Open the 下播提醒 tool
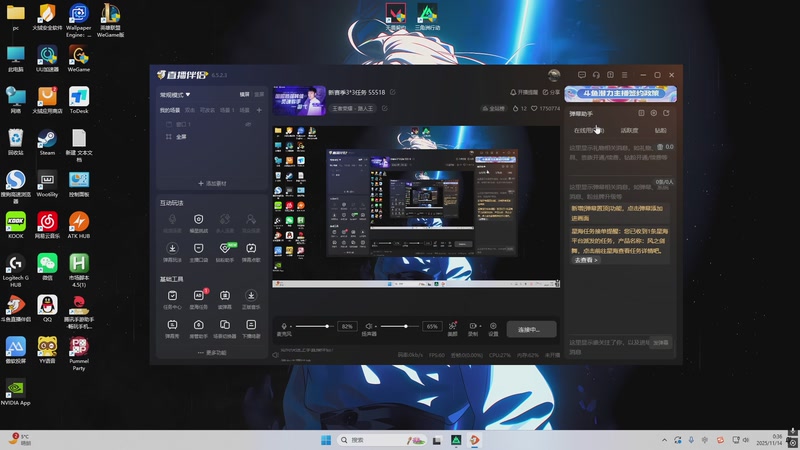The width and height of the screenshot is (800, 450). coord(251,329)
